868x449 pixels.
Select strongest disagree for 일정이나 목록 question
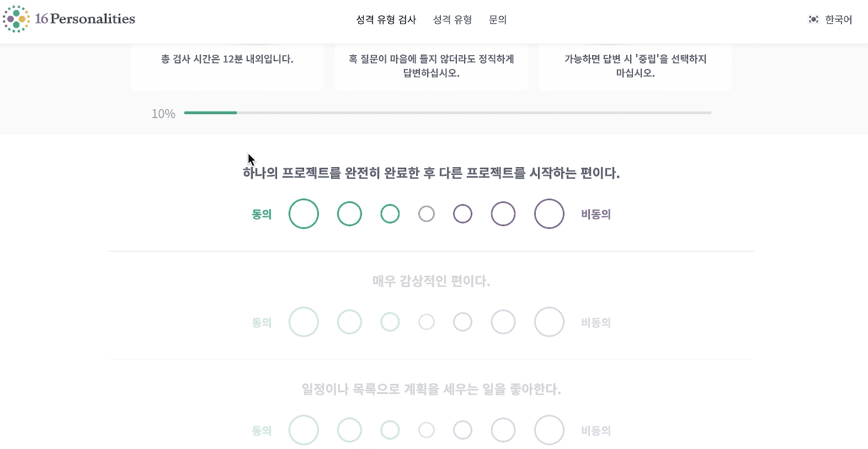[x=549, y=430]
